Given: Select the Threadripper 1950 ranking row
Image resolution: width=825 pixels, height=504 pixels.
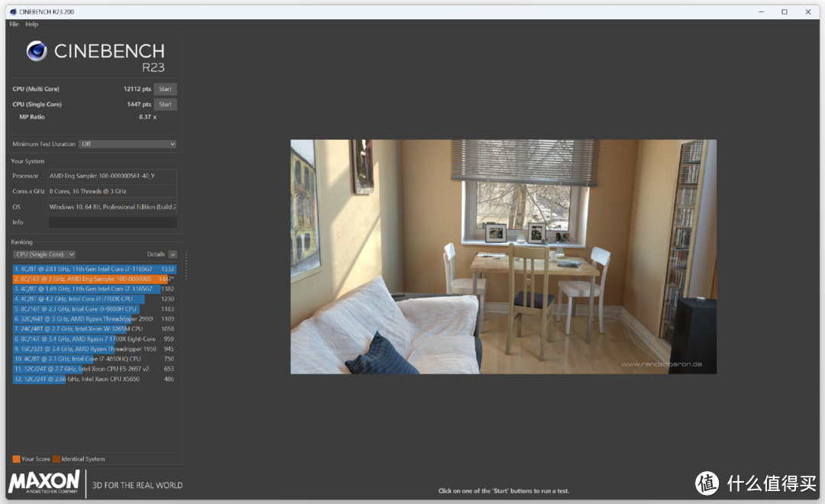Looking at the screenshot, I should coord(94,349).
